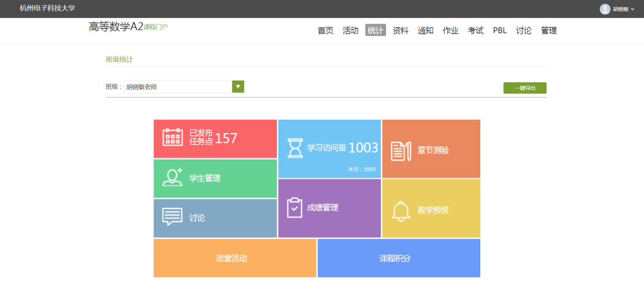
Task: Select the 统计 navigation tab
Action: pos(375,30)
